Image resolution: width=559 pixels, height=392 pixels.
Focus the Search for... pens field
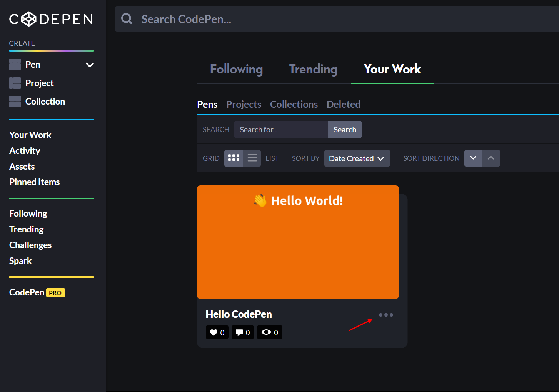(x=281, y=130)
